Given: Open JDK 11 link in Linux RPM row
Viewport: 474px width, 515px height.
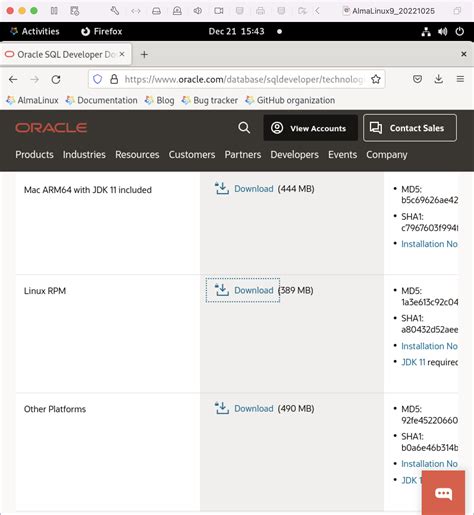Looking at the screenshot, I should (x=413, y=362).
